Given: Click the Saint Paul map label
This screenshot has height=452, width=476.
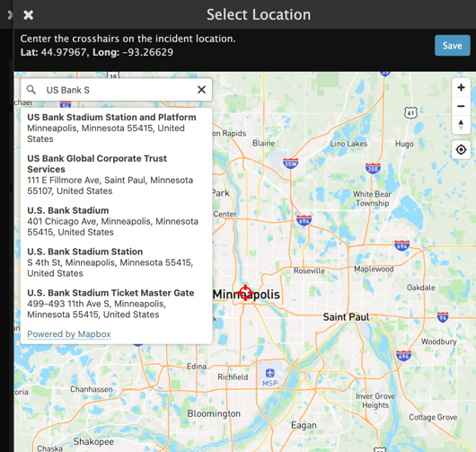Looking at the screenshot, I should [346, 317].
